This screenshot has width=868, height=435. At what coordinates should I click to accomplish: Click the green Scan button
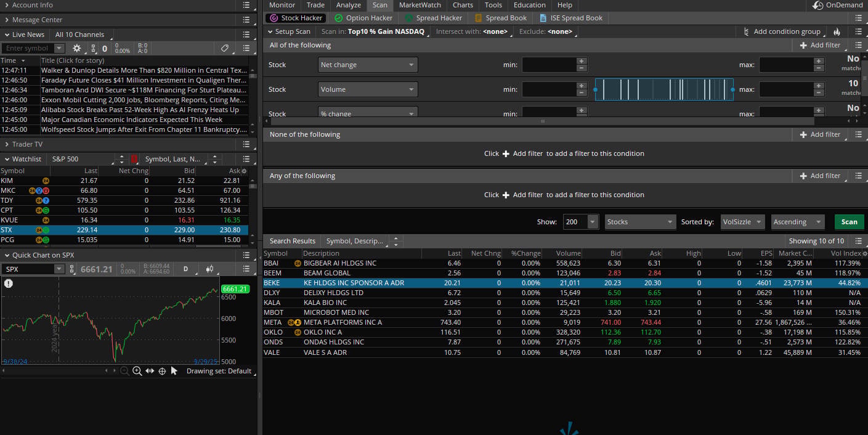[x=849, y=222]
